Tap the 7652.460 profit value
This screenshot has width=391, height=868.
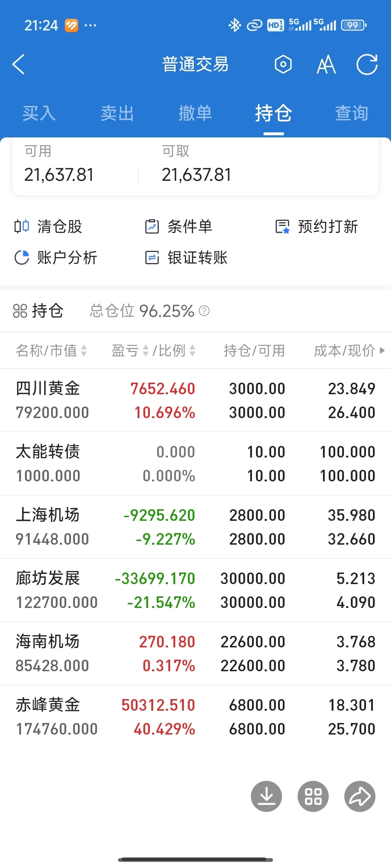point(163,389)
